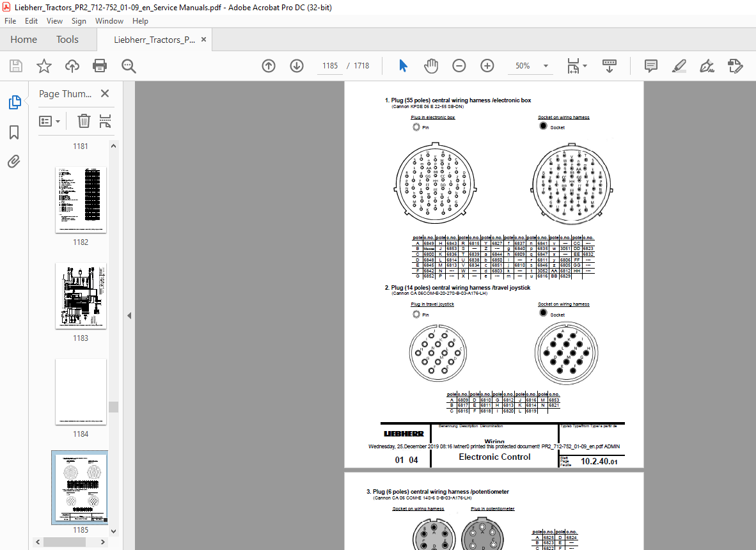Image resolution: width=756 pixels, height=550 pixels.
Task: Open the Window menu
Action: tap(109, 20)
